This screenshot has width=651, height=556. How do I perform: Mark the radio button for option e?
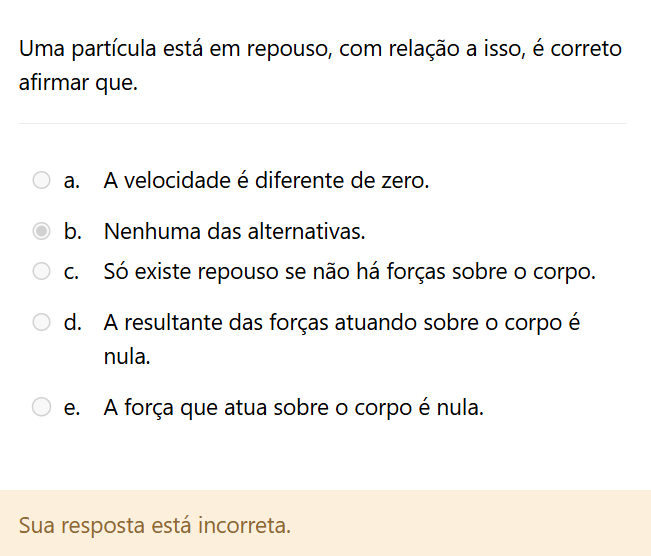pyautogui.click(x=41, y=407)
